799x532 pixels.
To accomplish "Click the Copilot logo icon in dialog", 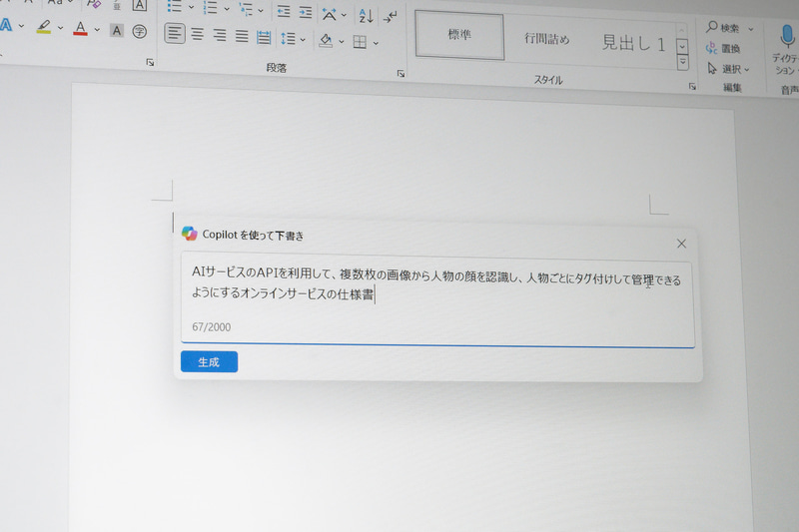I will click(x=190, y=234).
